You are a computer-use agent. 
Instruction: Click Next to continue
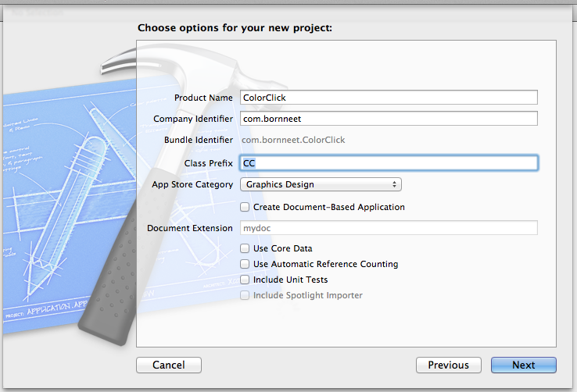tap(523, 365)
